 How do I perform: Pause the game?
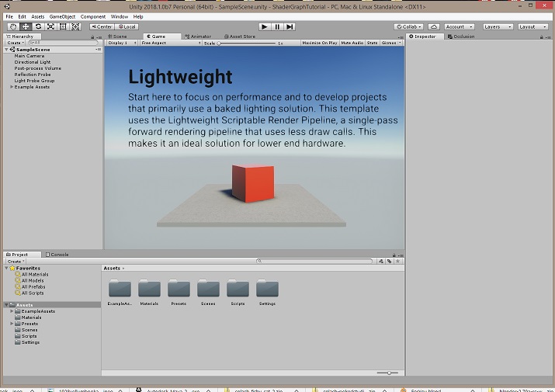[277, 26]
